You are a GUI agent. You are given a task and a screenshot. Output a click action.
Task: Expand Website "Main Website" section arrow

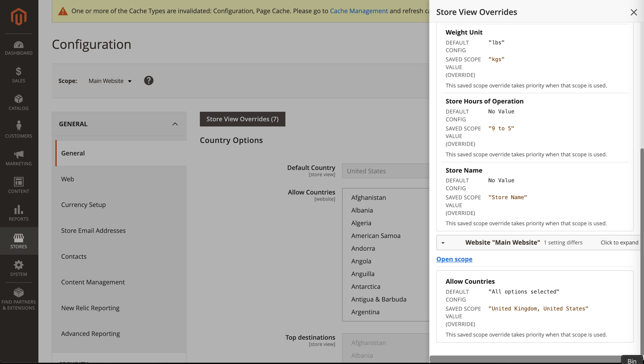pyautogui.click(x=443, y=243)
